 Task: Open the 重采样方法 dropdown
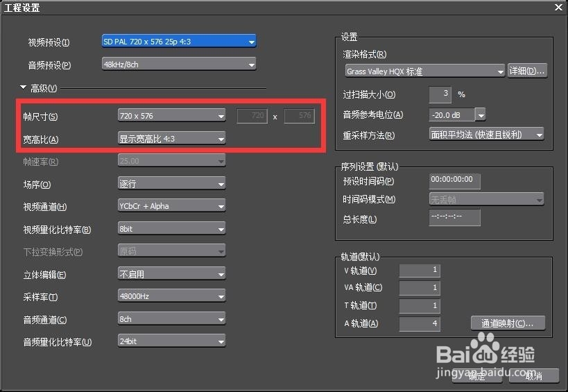tap(486, 135)
